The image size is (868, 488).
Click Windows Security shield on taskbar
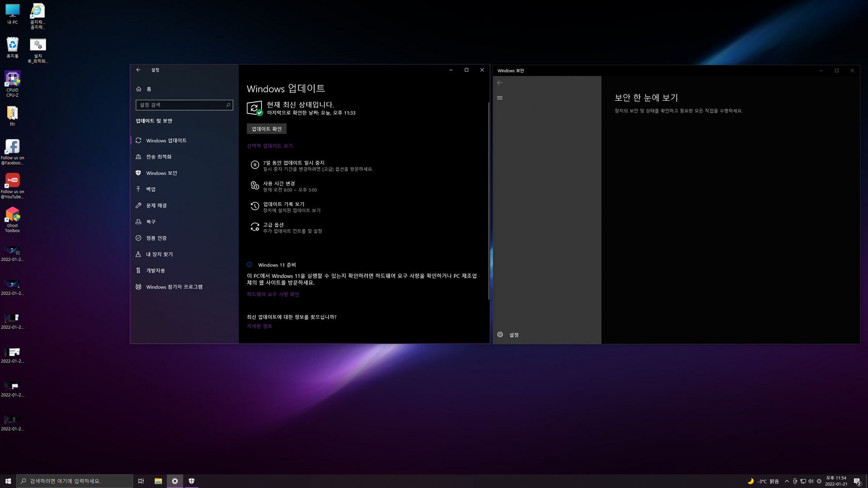[192, 481]
